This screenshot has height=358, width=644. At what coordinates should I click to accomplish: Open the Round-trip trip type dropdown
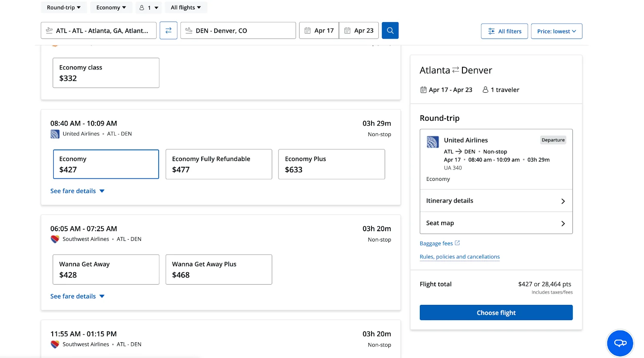coord(64,7)
